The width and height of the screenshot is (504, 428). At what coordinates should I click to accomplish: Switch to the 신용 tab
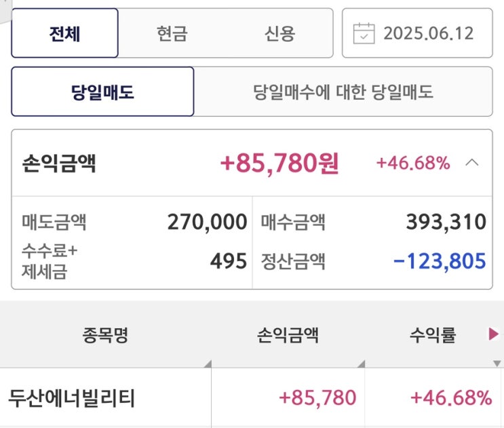coord(279,33)
